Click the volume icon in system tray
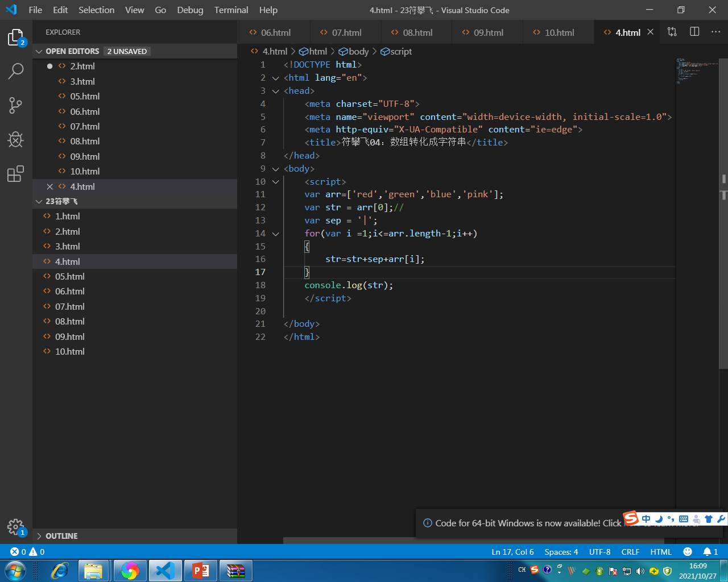Viewport: 728px width, 582px height. pyautogui.click(x=640, y=571)
